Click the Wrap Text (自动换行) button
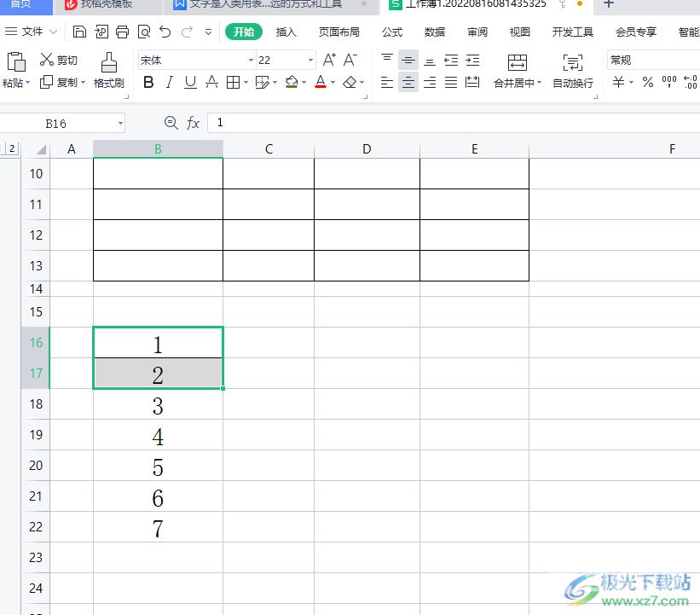The height and width of the screenshot is (615, 700). click(x=573, y=70)
